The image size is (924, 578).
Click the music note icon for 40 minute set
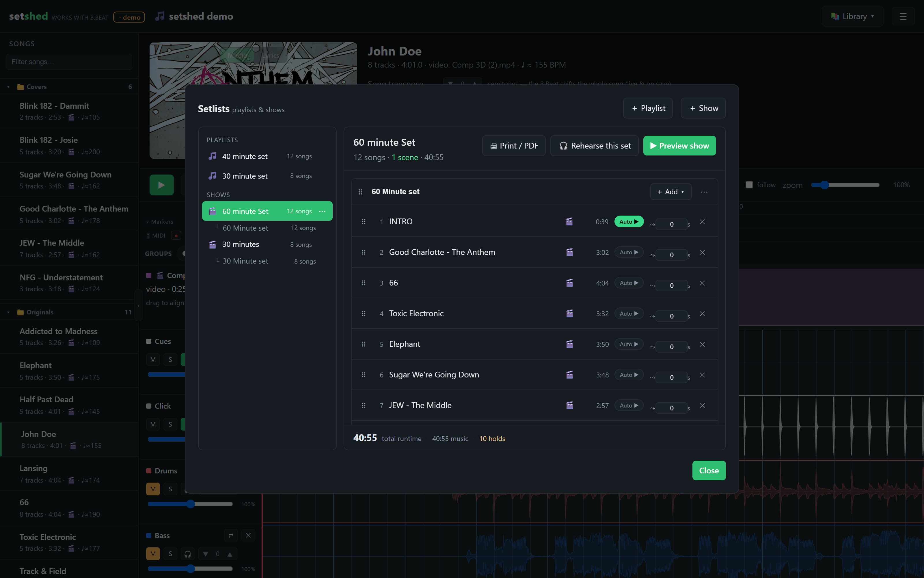click(x=212, y=156)
